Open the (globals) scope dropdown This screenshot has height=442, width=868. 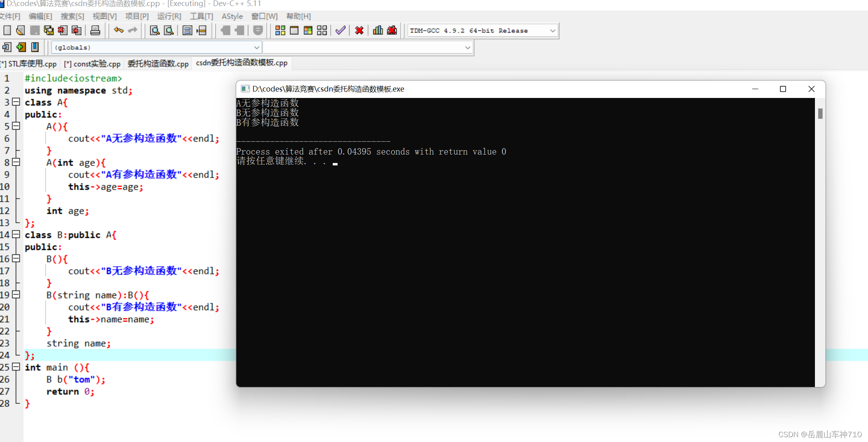[256, 47]
